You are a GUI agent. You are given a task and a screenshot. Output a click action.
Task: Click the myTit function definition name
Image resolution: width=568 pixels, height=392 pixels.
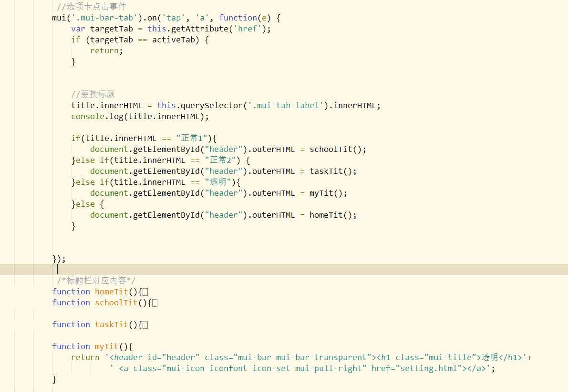(107, 346)
